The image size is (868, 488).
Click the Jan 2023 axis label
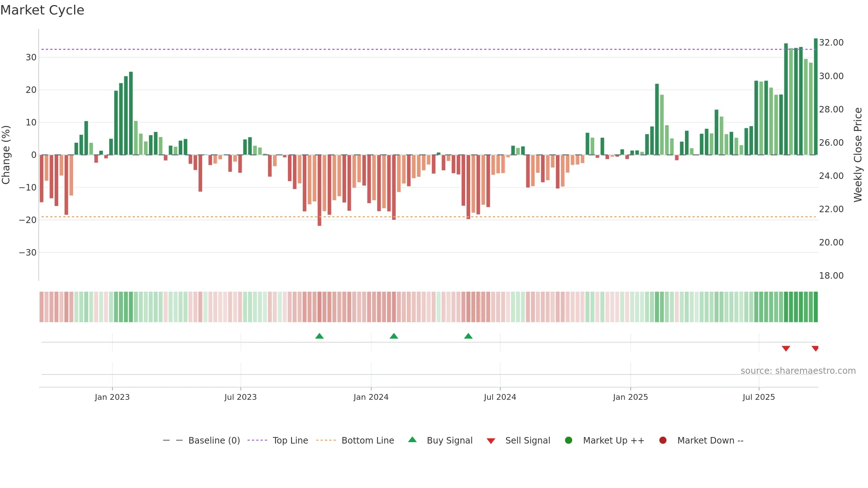[112, 397]
